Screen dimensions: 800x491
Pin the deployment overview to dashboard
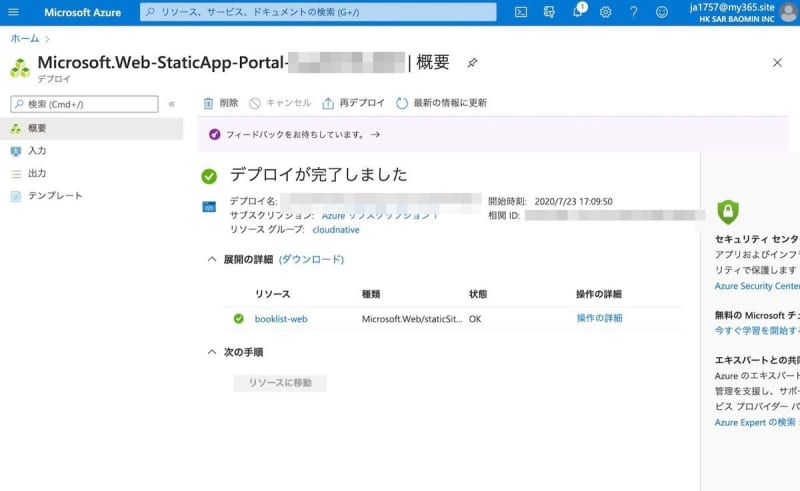(x=472, y=63)
